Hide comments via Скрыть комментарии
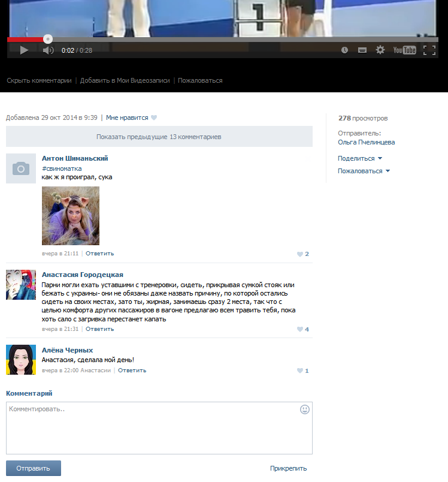This screenshot has width=448, height=482. tap(39, 80)
